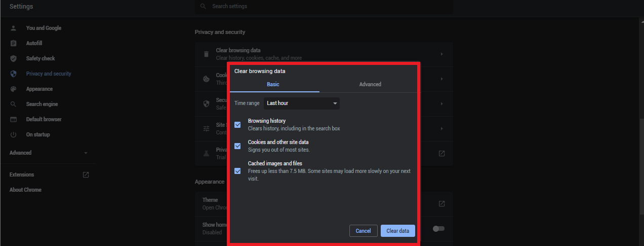Click the Default browser sidebar label
The image size is (644, 246).
[44, 119]
